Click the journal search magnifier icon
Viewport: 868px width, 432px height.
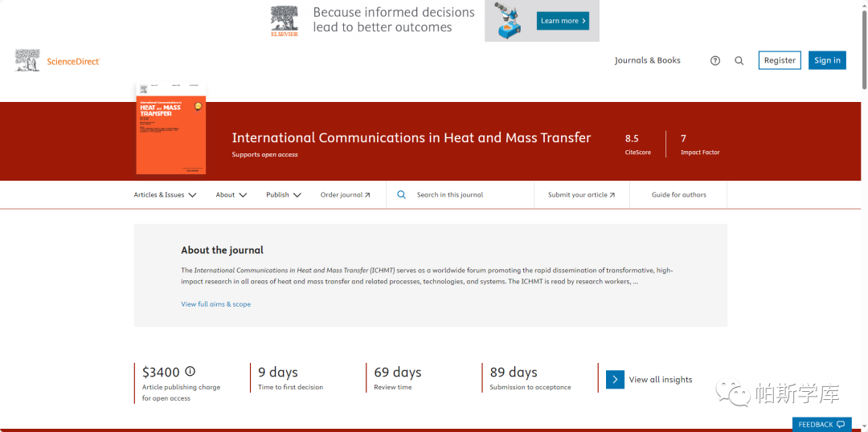pyautogui.click(x=402, y=194)
